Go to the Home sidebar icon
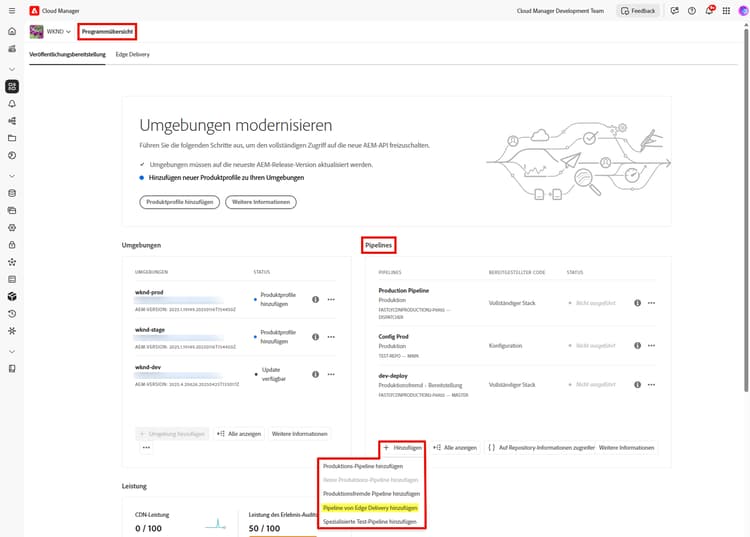Screen dimensions: 750x537 point(12,32)
